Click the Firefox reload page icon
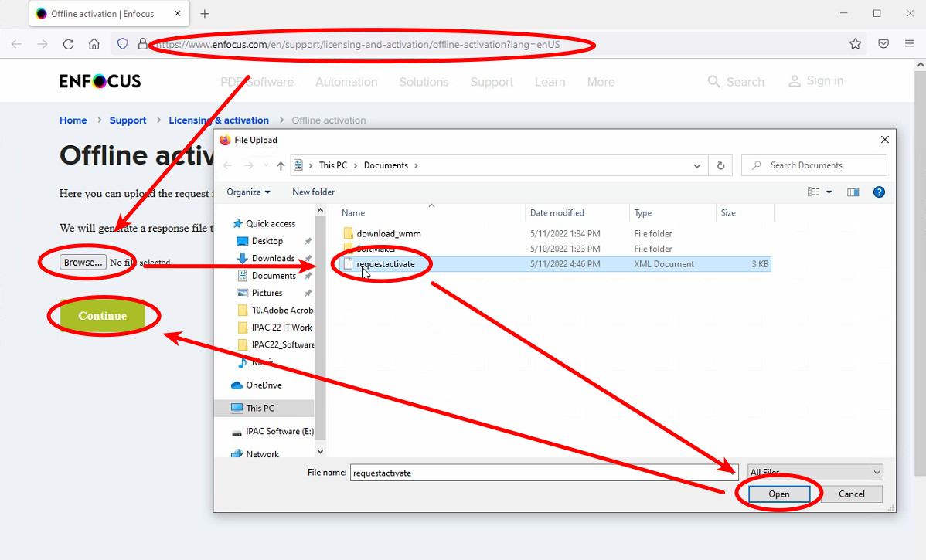Viewport: 926px width, 560px height. [x=68, y=44]
